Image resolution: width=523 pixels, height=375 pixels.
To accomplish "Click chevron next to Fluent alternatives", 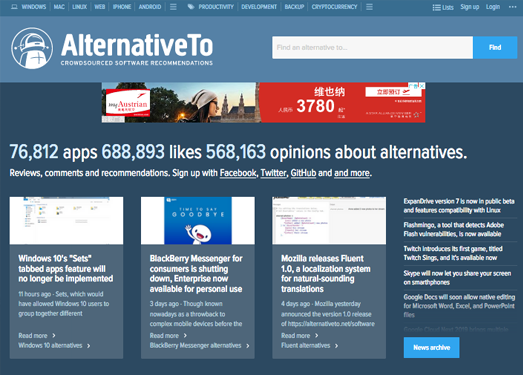I will pyautogui.click(x=336, y=346).
